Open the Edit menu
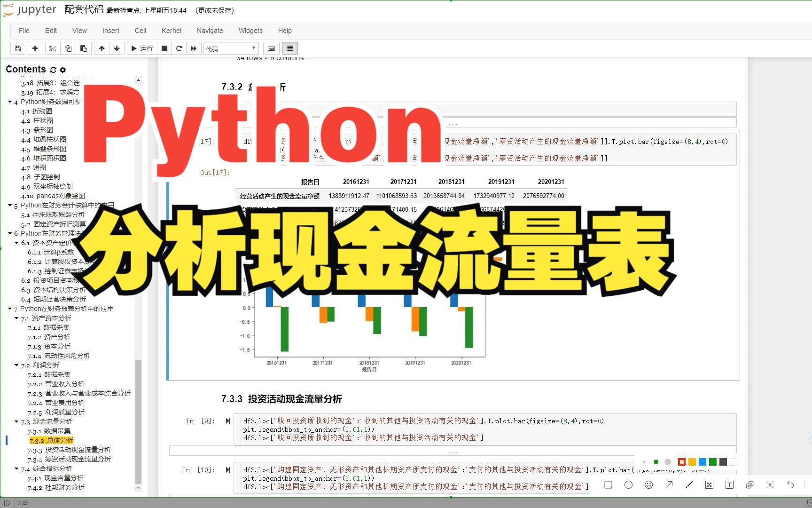This screenshot has width=812, height=508. tap(51, 31)
